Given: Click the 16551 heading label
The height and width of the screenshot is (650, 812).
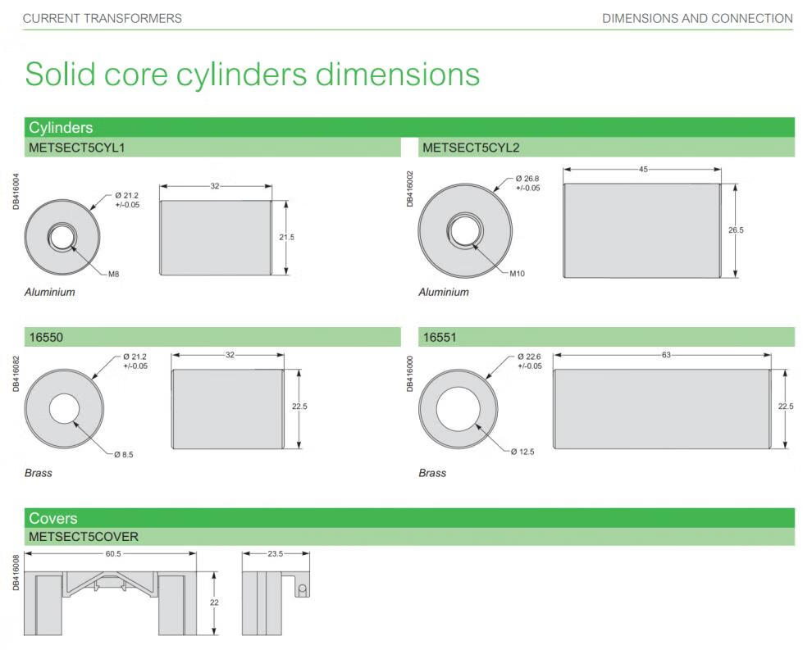Looking at the screenshot, I should (x=439, y=337).
